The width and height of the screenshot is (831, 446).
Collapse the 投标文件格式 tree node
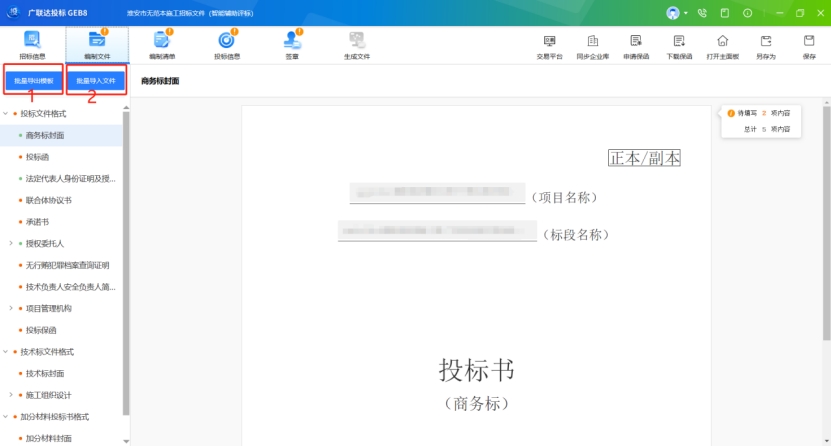[6, 114]
